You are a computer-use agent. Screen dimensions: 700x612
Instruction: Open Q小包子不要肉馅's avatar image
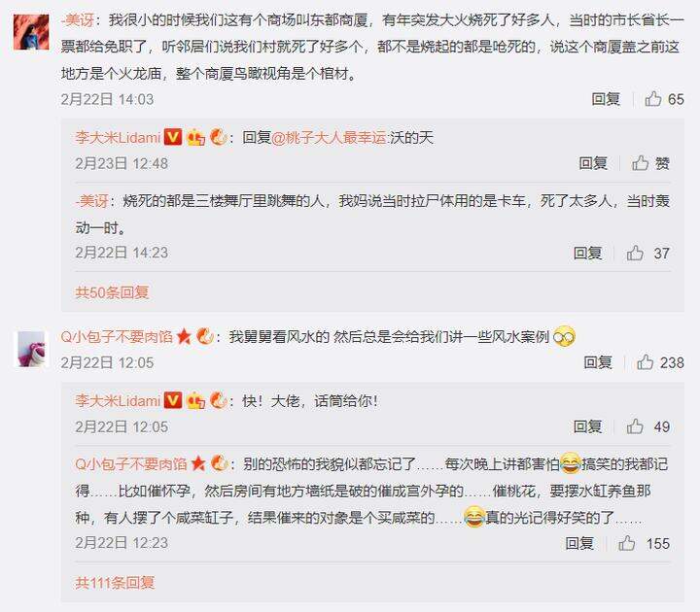pyautogui.click(x=31, y=349)
